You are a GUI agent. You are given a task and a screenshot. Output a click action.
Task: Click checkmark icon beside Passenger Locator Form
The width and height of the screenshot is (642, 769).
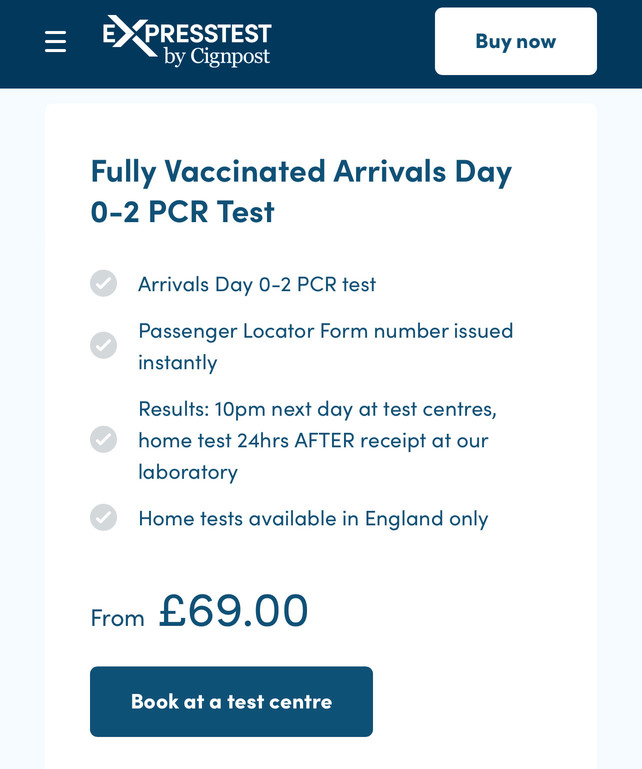coord(103,345)
